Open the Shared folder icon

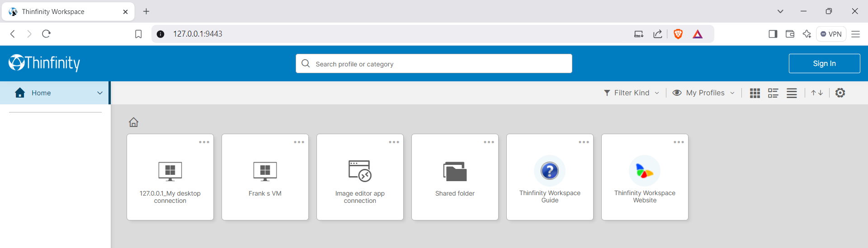[455, 171]
